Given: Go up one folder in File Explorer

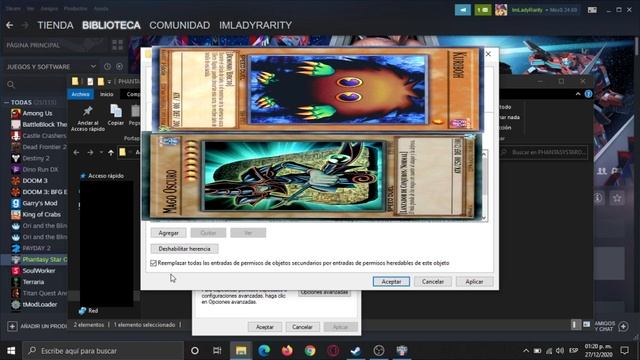Looking at the screenshot, I should click(111, 153).
